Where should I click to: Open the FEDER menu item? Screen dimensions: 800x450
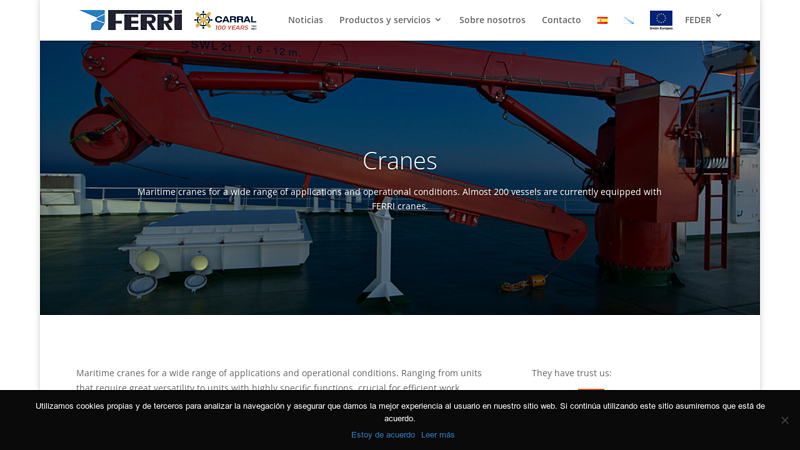coord(697,20)
